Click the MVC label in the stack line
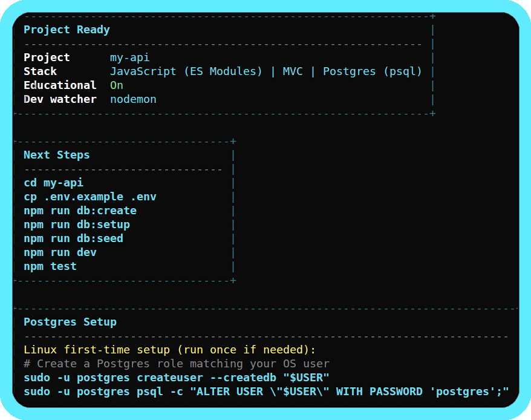Screen dimensions: 531x420 [x=292, y=71]
